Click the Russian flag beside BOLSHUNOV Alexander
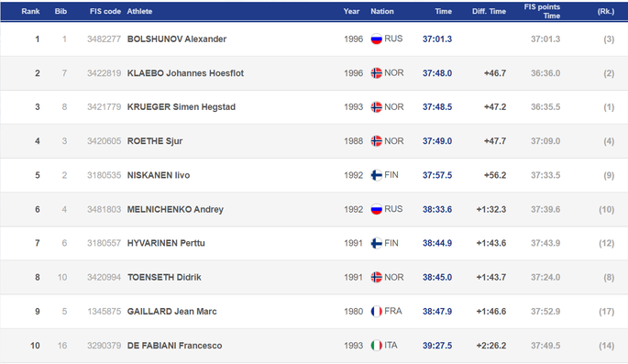628x364 pixels. 377,39
